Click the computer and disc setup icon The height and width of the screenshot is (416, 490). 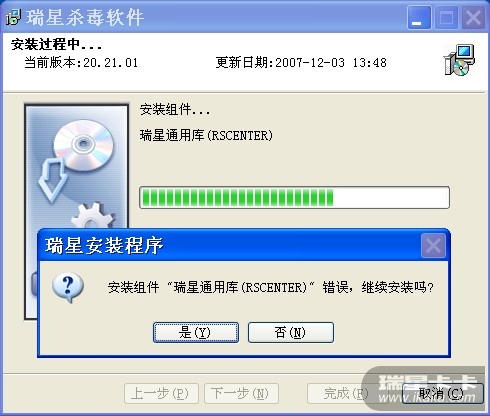click(x=459, y=60)
